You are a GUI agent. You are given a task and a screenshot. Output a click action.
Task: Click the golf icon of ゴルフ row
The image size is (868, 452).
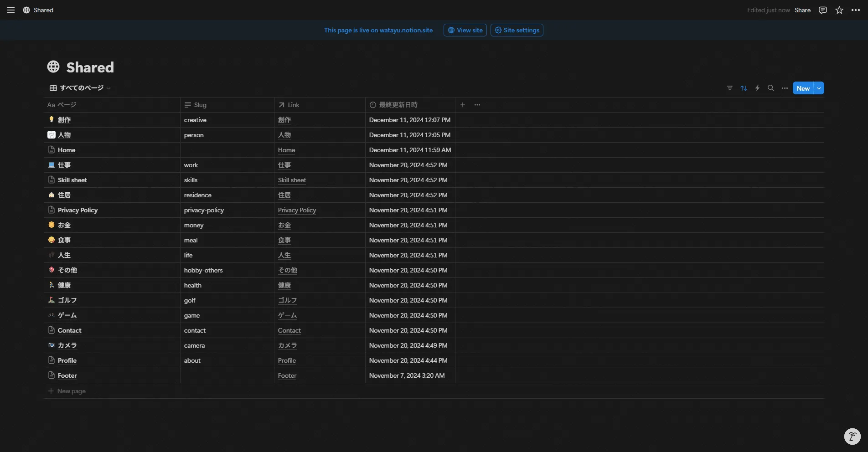[x=52, y=300]
